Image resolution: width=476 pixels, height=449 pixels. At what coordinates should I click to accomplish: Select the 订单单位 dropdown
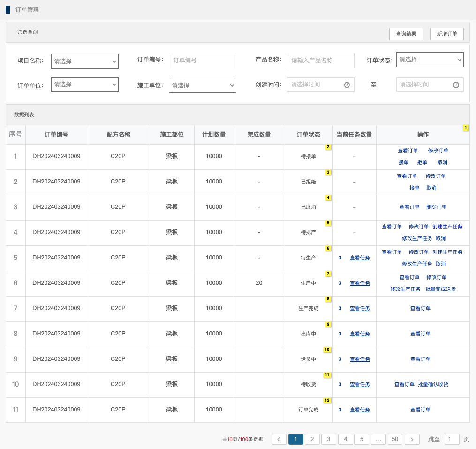(84, 84)
